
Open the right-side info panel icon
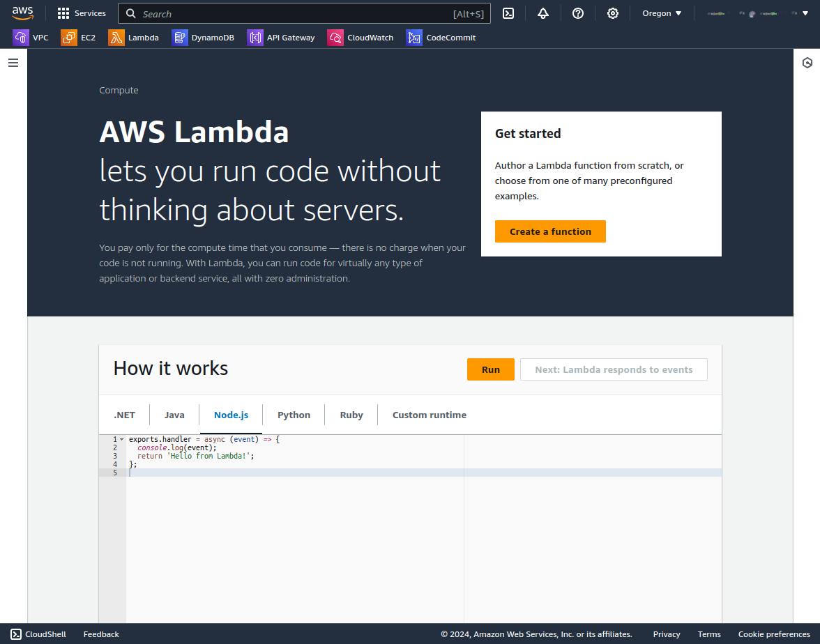click(x=807, y=63)
